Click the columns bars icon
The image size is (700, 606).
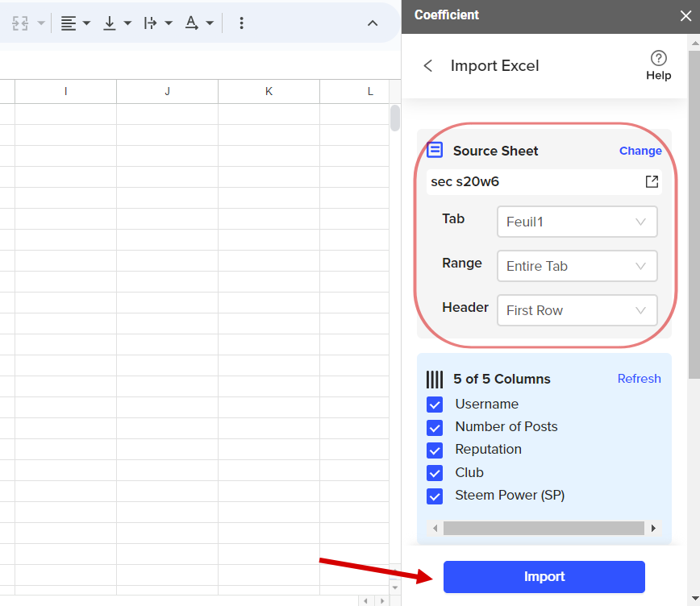tap(435, 380)
